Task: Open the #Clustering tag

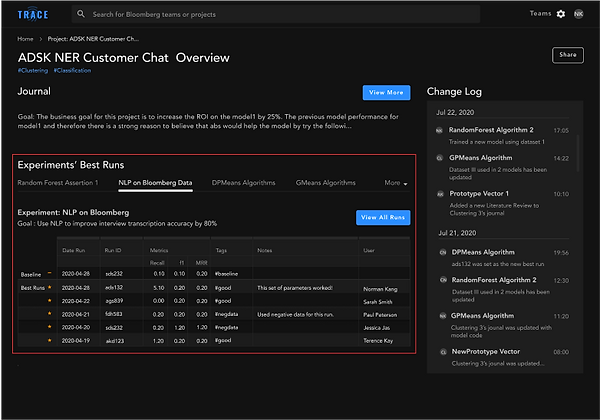Action: [x=33, y=70]
